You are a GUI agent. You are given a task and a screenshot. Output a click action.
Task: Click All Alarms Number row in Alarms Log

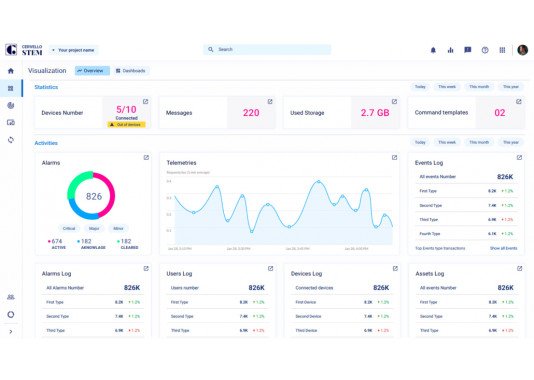pyautogui.click(x=93, y=288)
